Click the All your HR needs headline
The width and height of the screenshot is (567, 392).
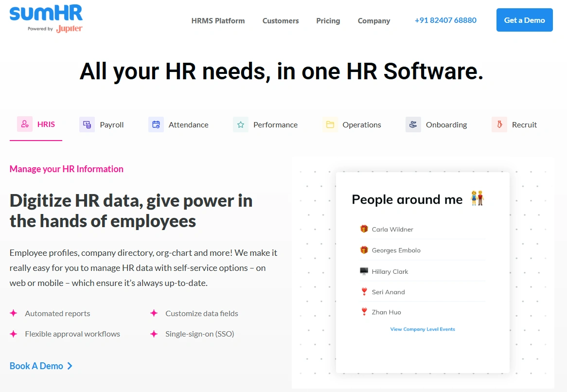tap(282, 71)
